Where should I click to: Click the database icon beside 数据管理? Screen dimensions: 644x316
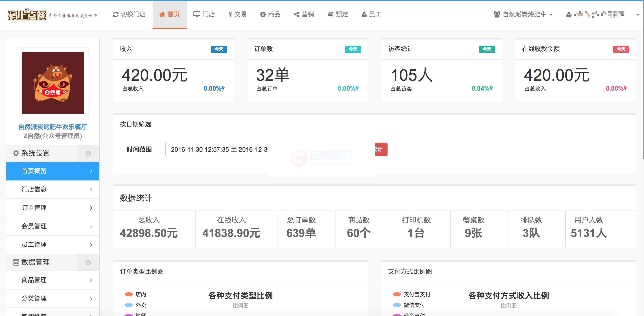click(x=16, y=262)
